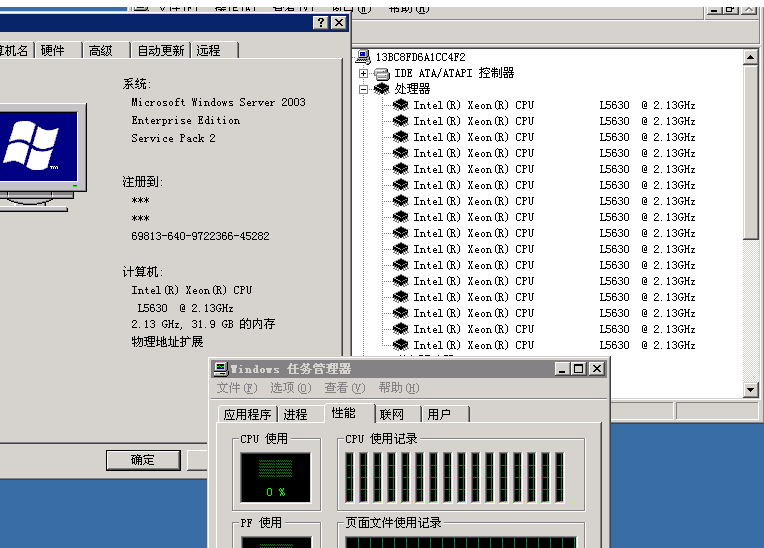Click the Task Manager title bar icon

221,369
